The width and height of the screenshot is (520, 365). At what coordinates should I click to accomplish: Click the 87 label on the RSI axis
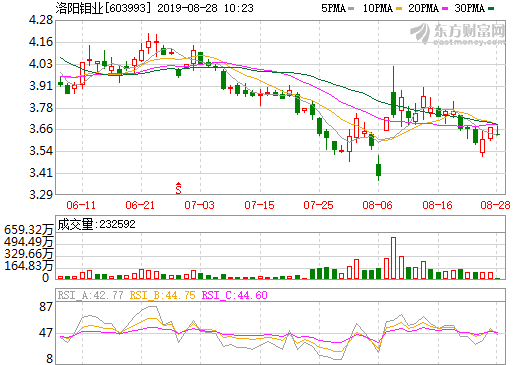(x=46, y=307)
